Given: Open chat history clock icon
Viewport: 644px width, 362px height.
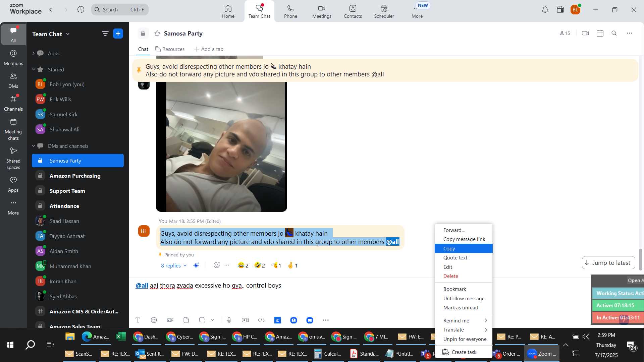Looking at the screenshot, I should tap(80, 9).
